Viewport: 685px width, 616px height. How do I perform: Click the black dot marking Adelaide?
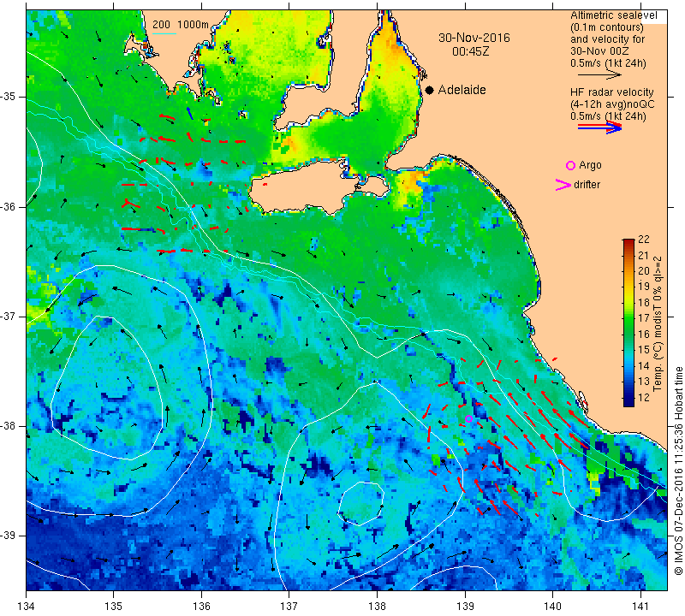(430, 90)
